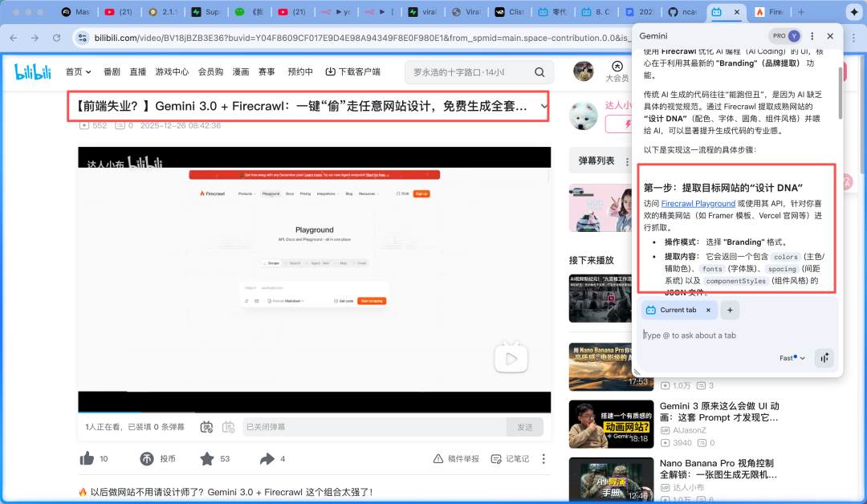Click the Gemini sparkle icon in the top corner
This screenshot has width=867, height=504.
point(853,11)
